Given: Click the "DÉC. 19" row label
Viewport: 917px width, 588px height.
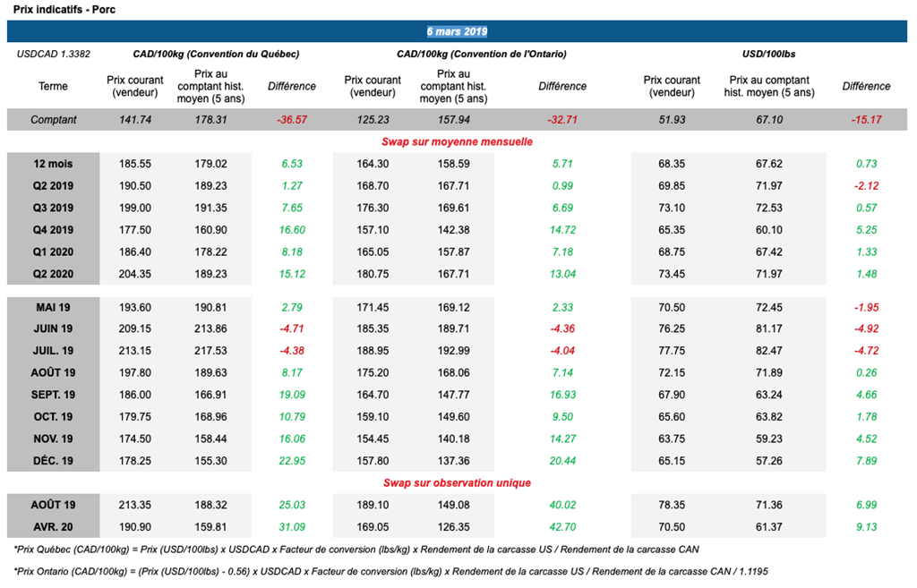Looking at the screenshot, I should tap(53, 461).
